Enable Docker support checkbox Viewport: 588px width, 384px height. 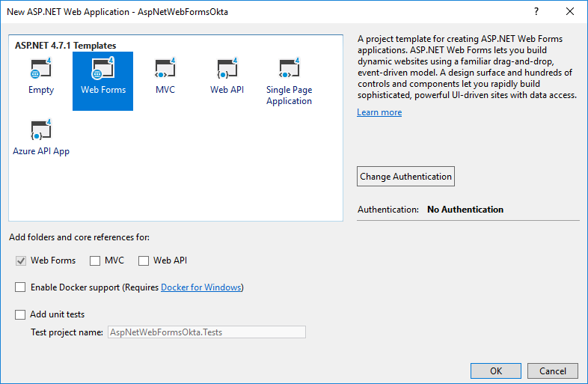tap(20, 287)
